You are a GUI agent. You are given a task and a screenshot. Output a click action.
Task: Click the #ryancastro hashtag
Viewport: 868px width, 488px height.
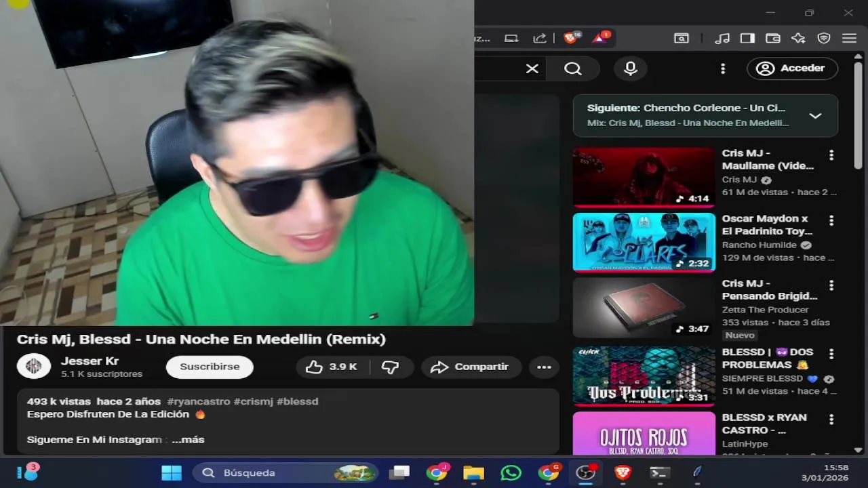[x=199, y=401]
